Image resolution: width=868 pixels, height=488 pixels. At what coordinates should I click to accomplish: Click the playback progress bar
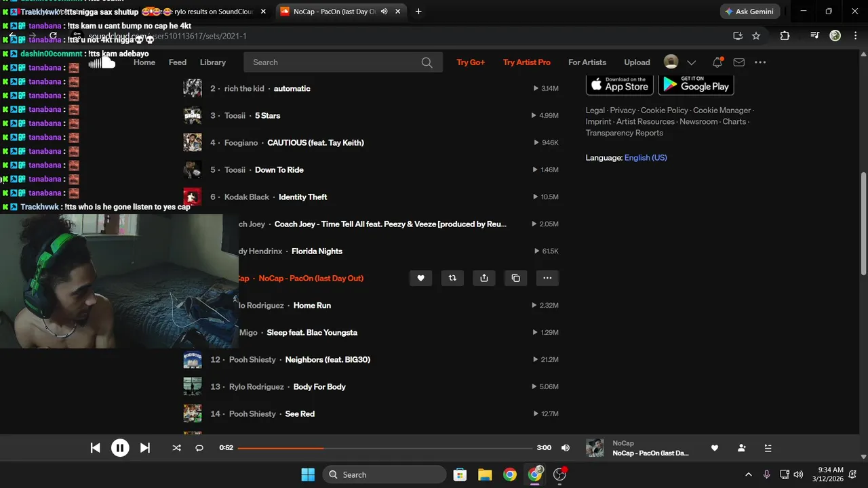(385, 448)
